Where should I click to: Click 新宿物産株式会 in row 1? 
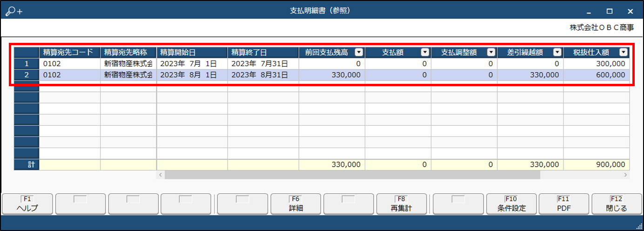click(x=128, y=63)
